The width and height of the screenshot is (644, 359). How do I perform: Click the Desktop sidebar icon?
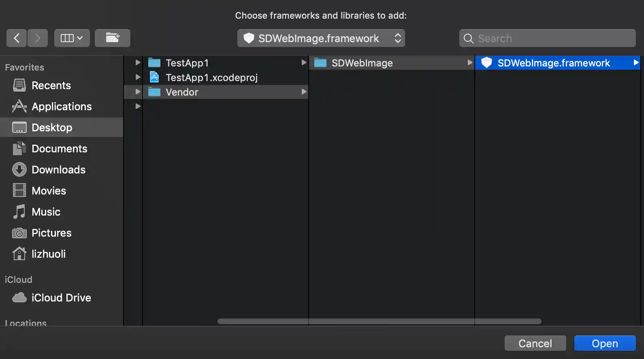tap(19, 128)
